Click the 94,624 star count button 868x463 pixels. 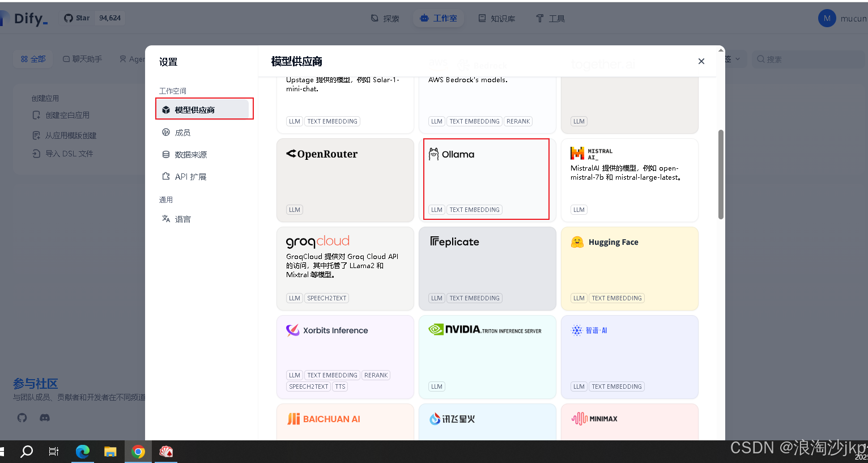pos(110,18)
